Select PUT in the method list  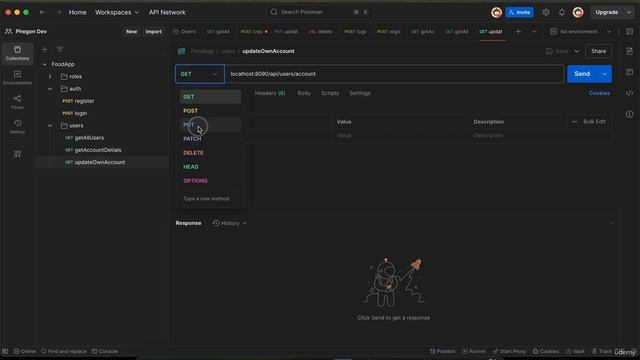pos(210,124)
